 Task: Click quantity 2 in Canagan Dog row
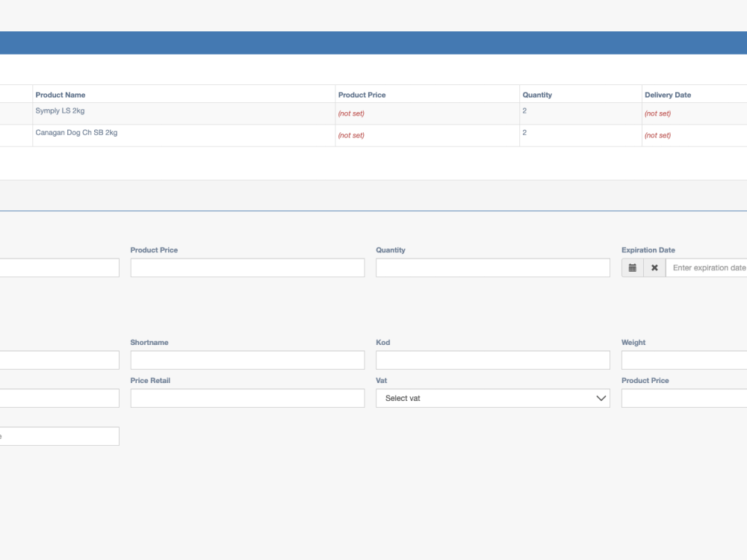click(x=524, y=132)
